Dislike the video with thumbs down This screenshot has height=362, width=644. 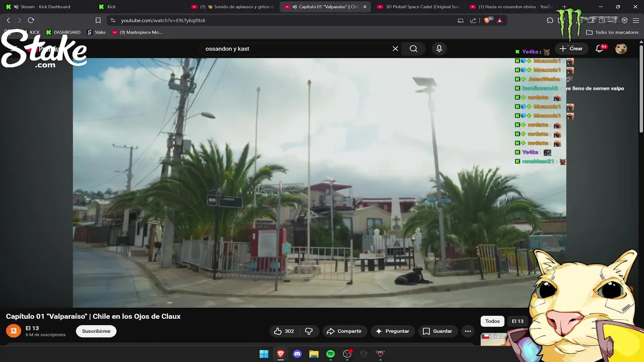click(x=309, y=331)
